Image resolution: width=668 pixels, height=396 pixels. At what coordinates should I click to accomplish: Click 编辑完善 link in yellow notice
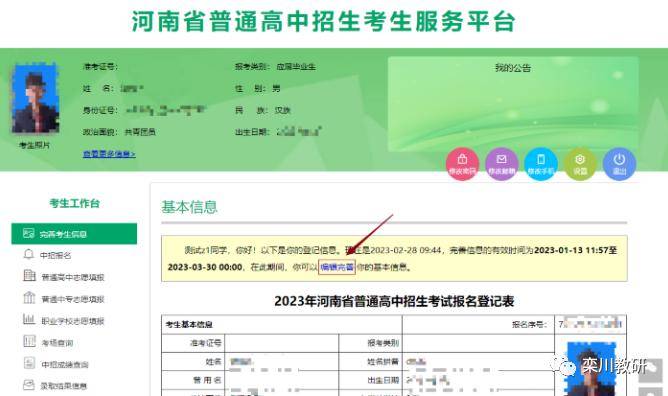(x=337, y=267)
